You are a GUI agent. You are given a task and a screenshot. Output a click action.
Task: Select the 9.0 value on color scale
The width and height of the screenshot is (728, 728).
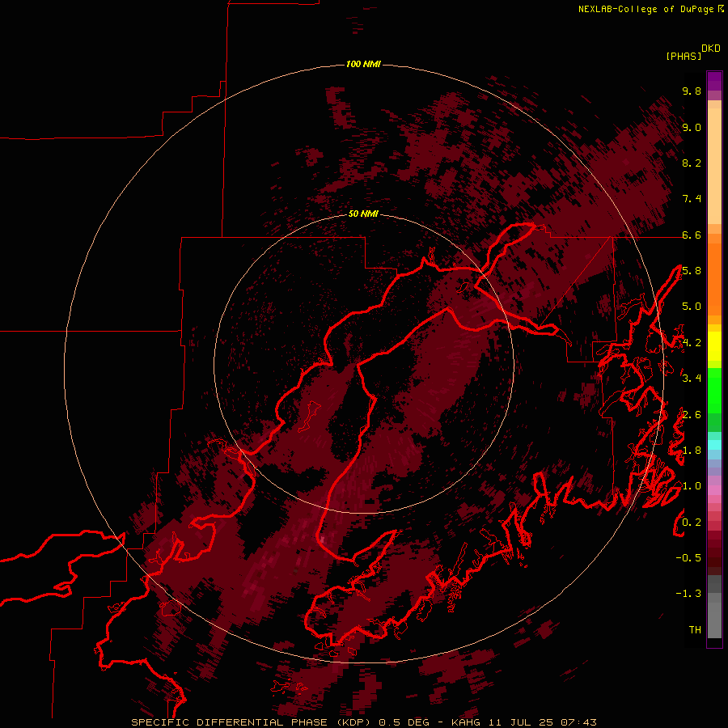tap(692, 127)
